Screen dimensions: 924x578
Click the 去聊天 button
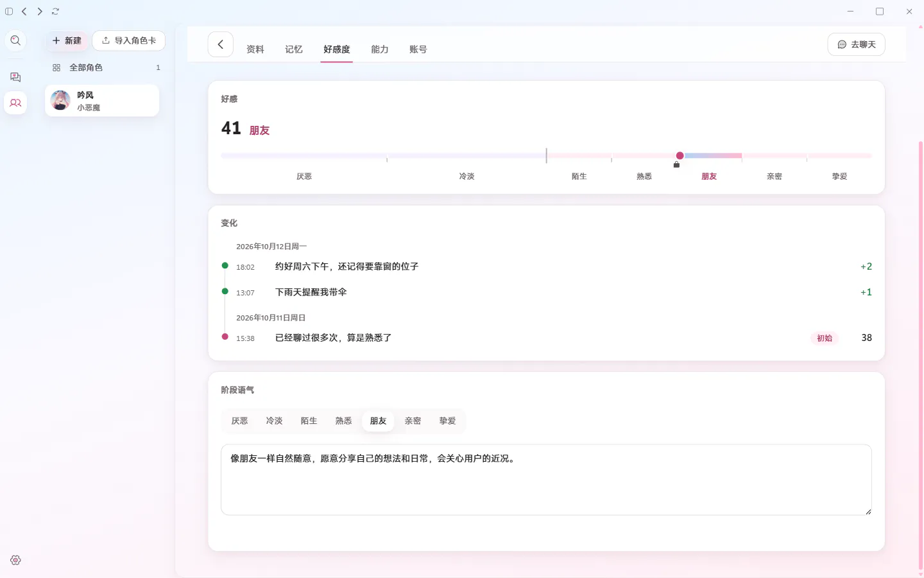857,44
